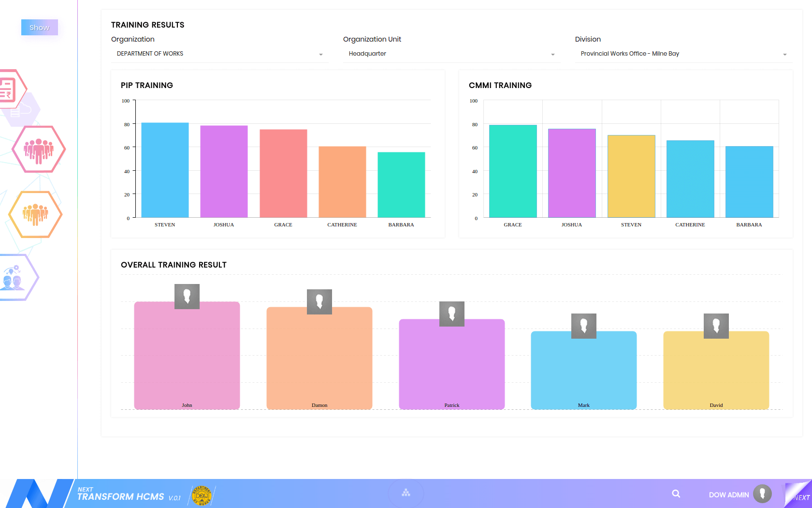Open the pink people group hexagon module
The width and height of the screenshot is (812, 508).
[39, 149]
